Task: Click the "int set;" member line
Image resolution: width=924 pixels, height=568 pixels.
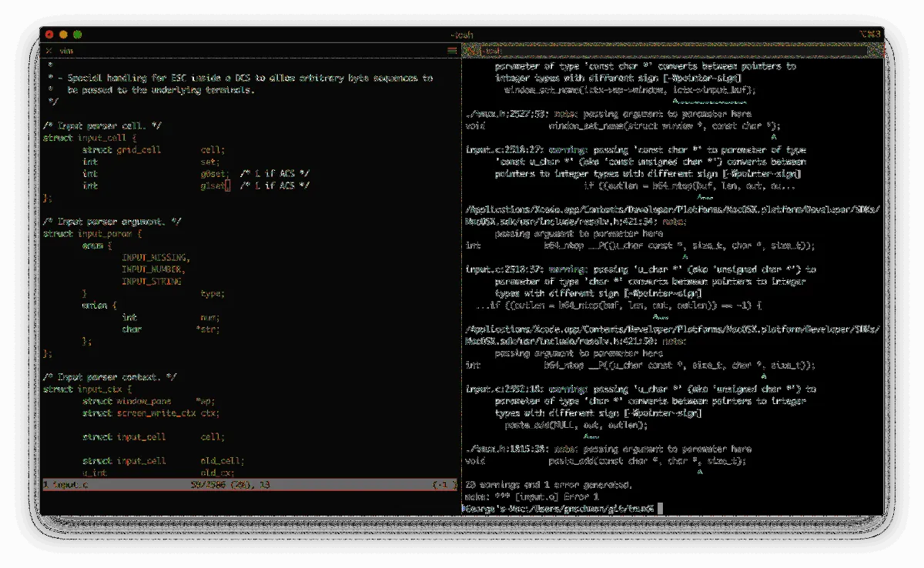Action: coord(151,162)
